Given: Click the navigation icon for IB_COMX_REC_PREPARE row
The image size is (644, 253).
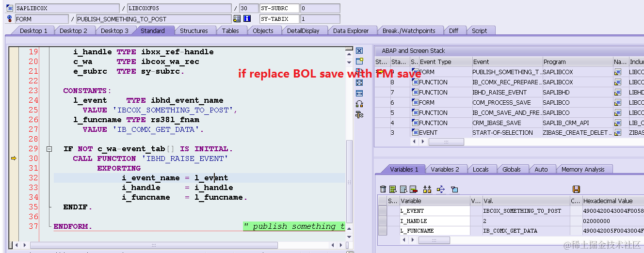Looking at the screenshot, I should [x=618, y=82].
